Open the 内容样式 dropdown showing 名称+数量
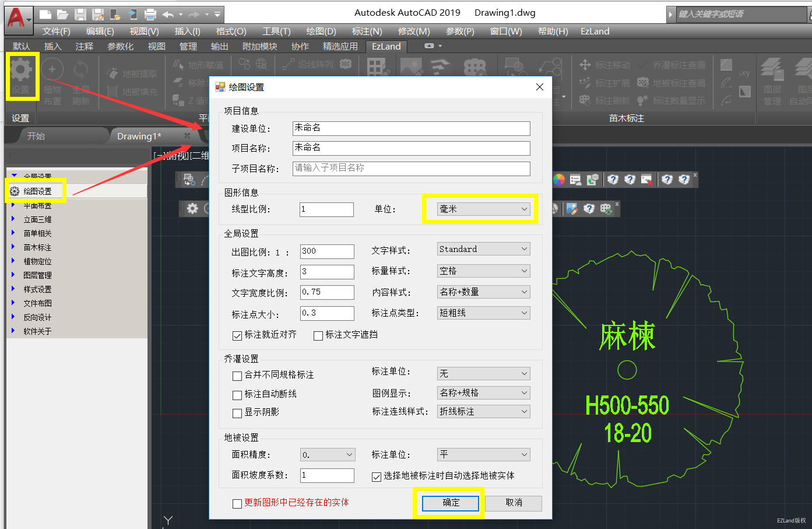The height and width of the screenshot is (529, 812). 484,292
